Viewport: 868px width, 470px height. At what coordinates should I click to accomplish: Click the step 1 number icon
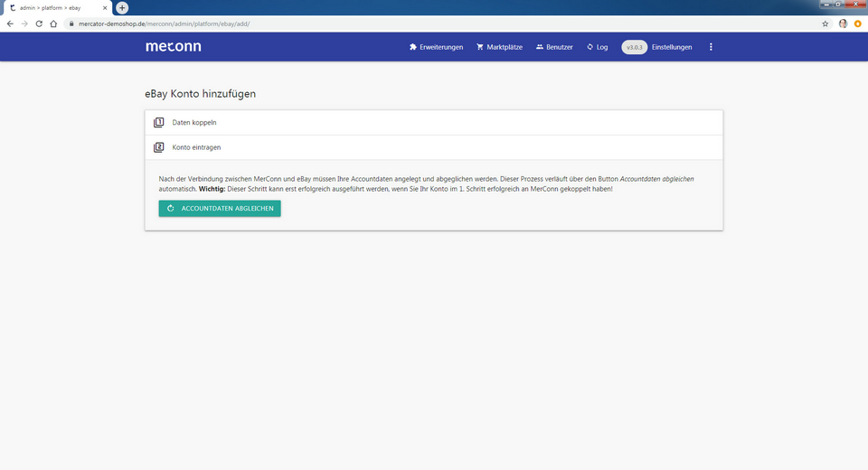tap(159, 122)
